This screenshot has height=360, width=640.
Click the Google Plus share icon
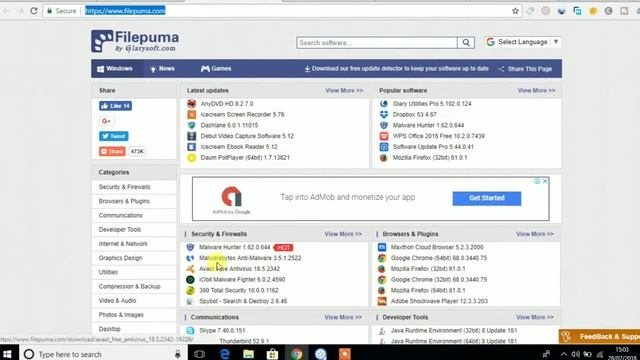106,121
